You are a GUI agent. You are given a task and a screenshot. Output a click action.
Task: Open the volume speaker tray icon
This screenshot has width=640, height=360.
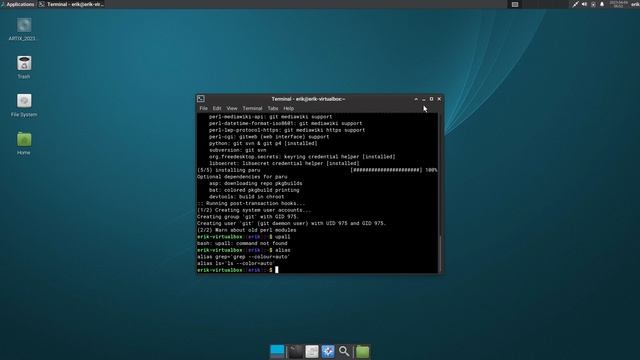click(584, 4)
